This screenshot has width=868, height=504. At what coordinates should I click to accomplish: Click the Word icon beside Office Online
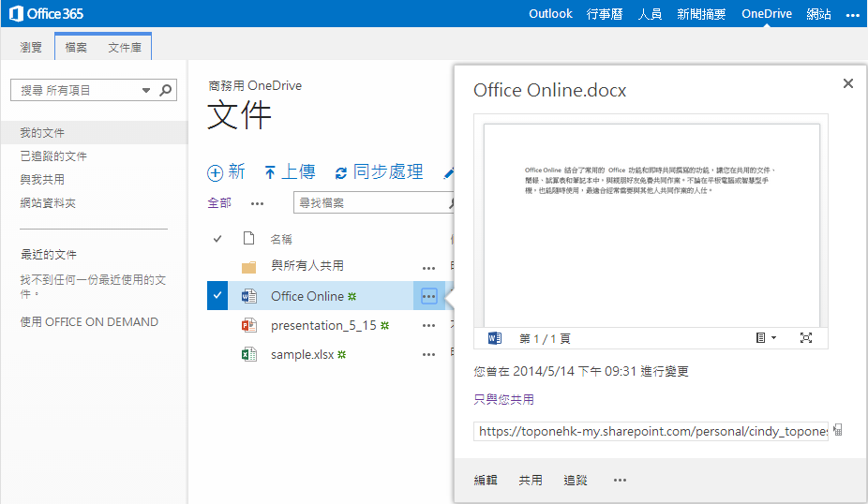pos(248,296)
